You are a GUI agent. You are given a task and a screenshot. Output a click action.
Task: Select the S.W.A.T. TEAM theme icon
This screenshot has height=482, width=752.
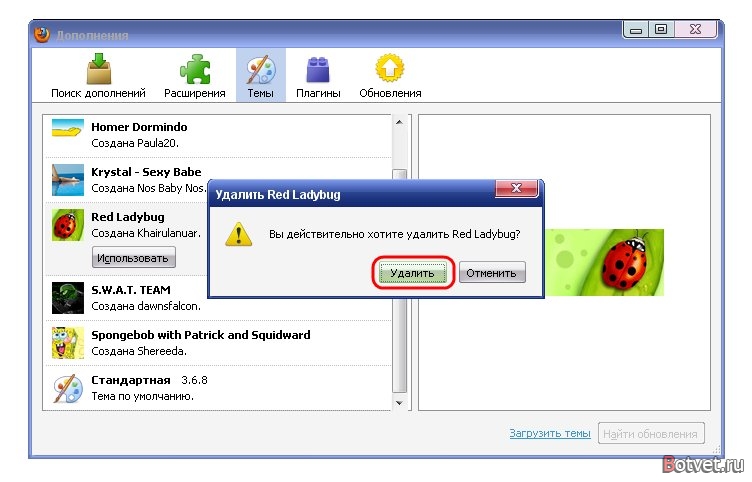[x=68, y=298]
